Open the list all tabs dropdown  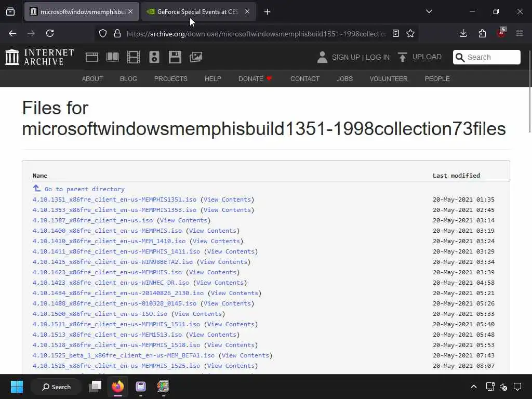click(429, 11)
